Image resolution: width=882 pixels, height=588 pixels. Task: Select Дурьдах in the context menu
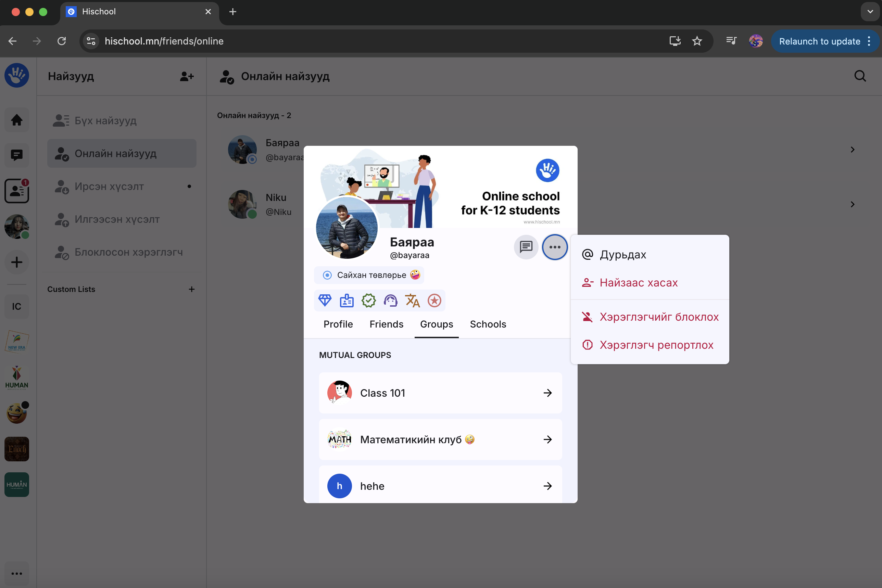pos(623,255)
